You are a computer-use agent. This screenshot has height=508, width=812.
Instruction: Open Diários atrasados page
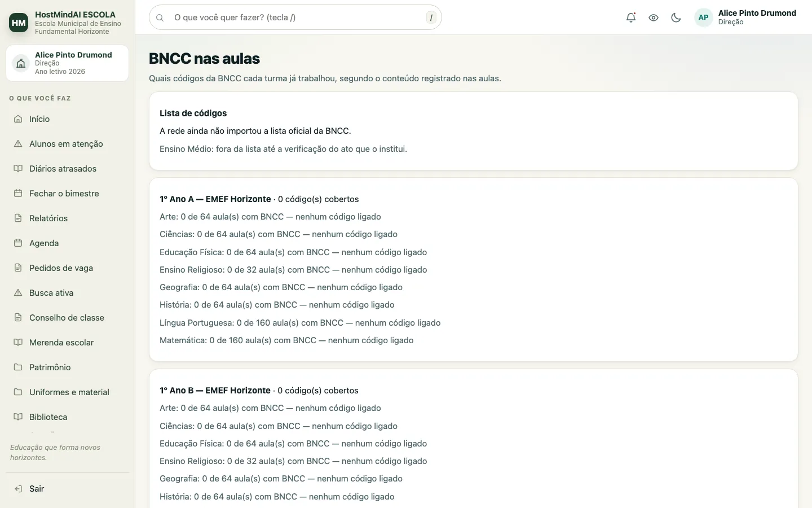67,169
